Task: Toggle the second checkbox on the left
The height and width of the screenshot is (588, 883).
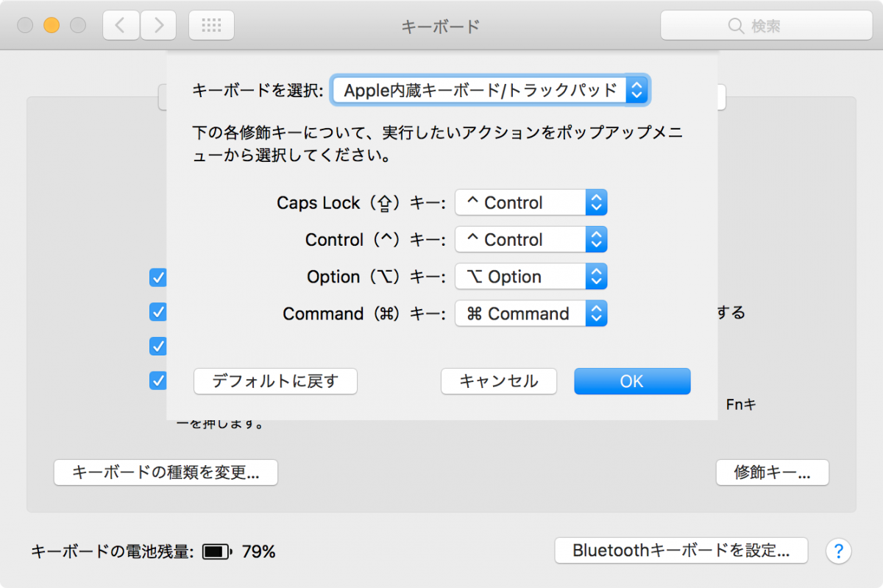Action: (157, 312)
